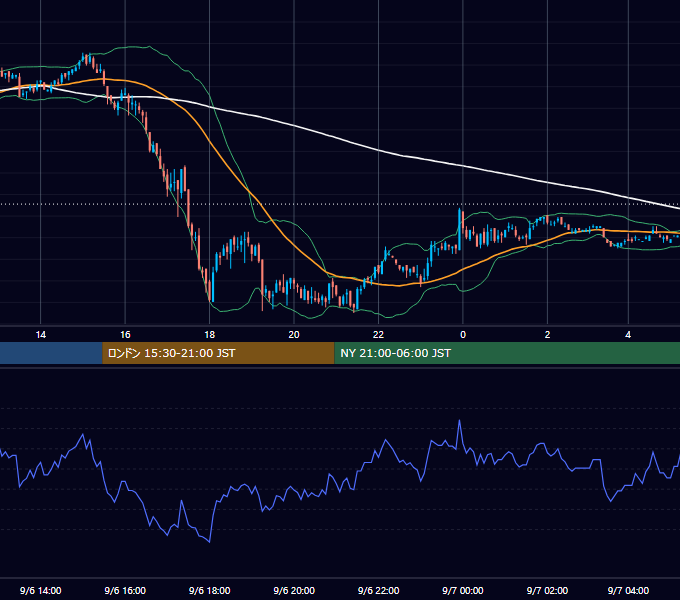Click the 0 hour label on price chart axis
The image size is (680, 600).
click(x=463, y=335)
